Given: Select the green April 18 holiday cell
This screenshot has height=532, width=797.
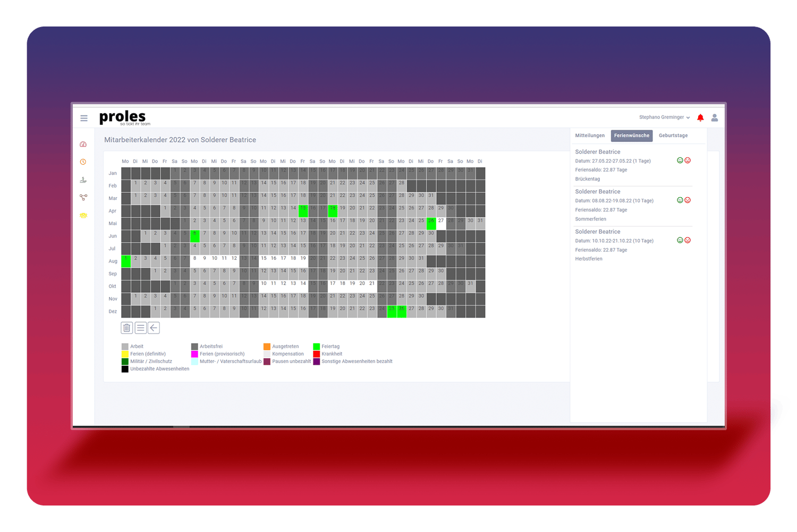Looking at the screenshot, I should pos(333,211).
